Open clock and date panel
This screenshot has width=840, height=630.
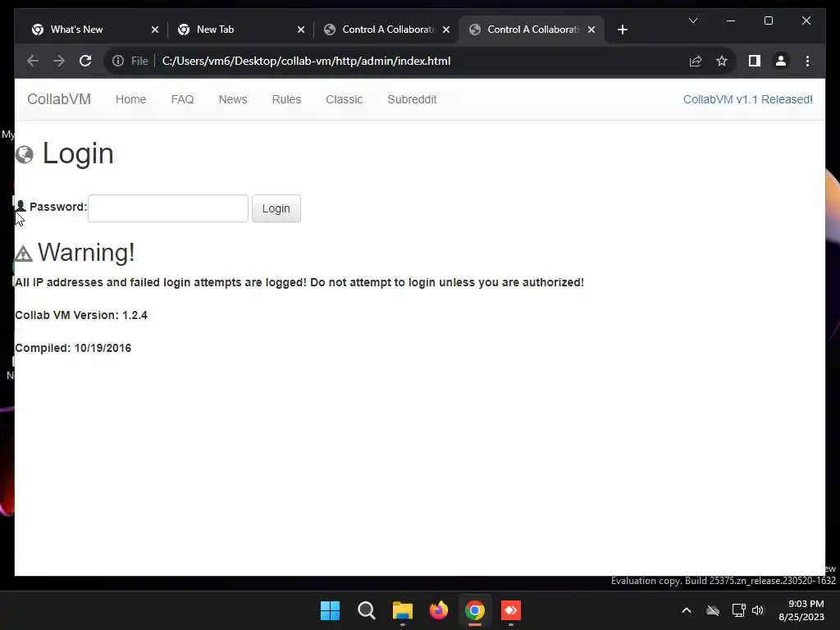(801, 610)
